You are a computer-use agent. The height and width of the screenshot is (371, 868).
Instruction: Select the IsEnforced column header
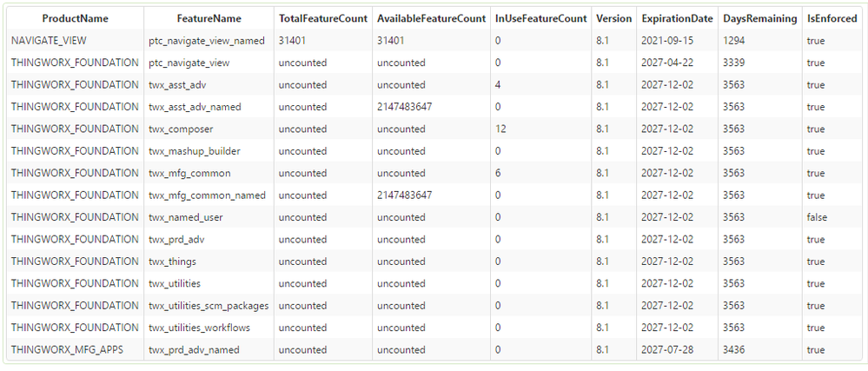tap(832, 18)
